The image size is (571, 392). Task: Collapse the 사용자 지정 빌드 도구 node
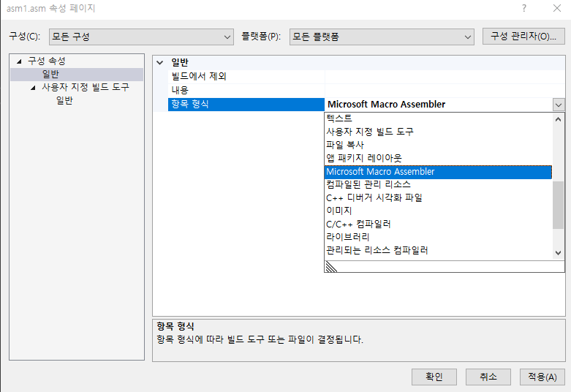pyautogui.click(x=33, y=88)
